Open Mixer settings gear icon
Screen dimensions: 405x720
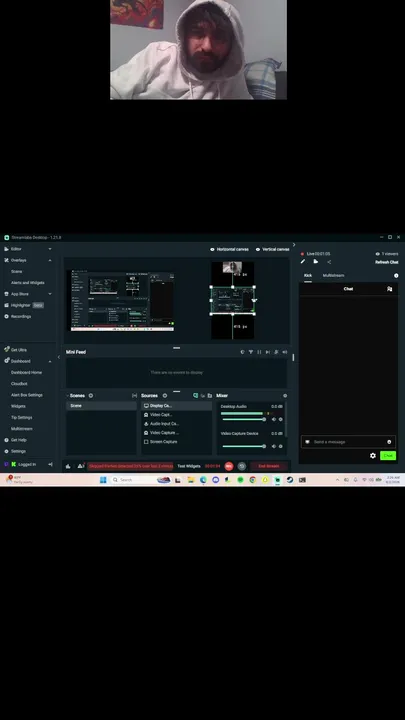(285, 395)
